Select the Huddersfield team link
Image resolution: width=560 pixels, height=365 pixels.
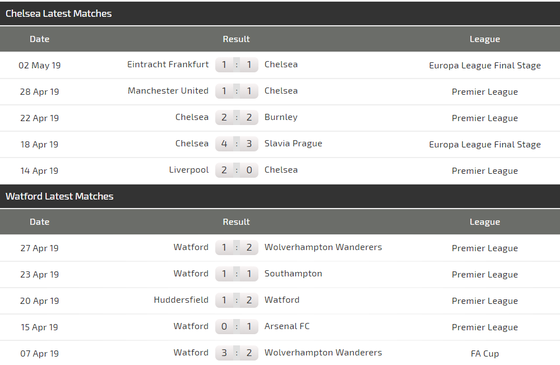pyautogui.click(x=181, y=300)
